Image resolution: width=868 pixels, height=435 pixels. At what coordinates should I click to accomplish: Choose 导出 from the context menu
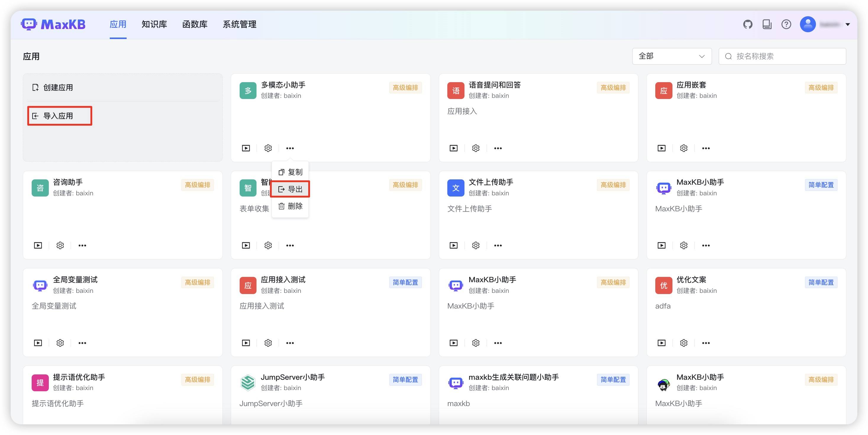coord(290,189)
